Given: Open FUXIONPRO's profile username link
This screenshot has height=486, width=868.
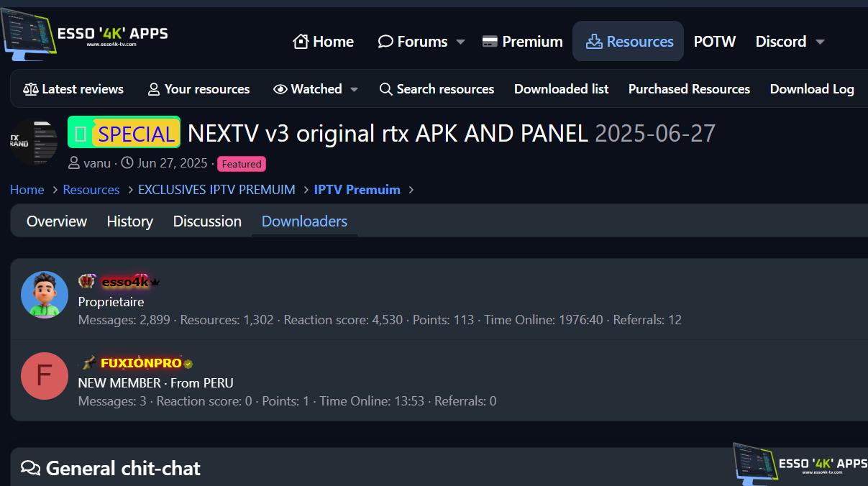Looking at the screenshot, I should click(141, 364).
